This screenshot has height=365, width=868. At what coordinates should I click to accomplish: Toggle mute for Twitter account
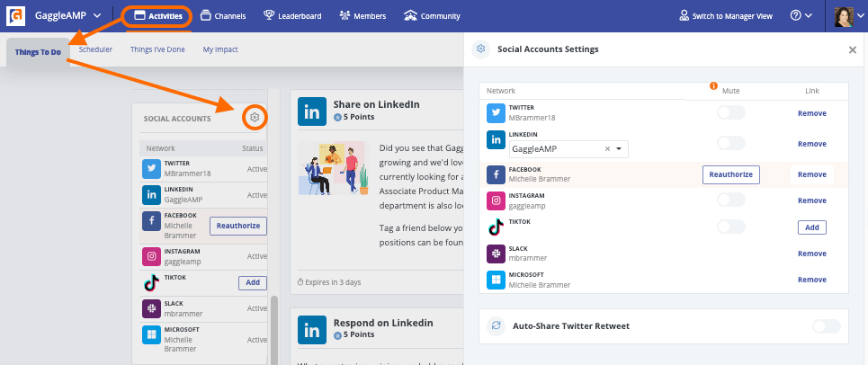click(730, 112)
